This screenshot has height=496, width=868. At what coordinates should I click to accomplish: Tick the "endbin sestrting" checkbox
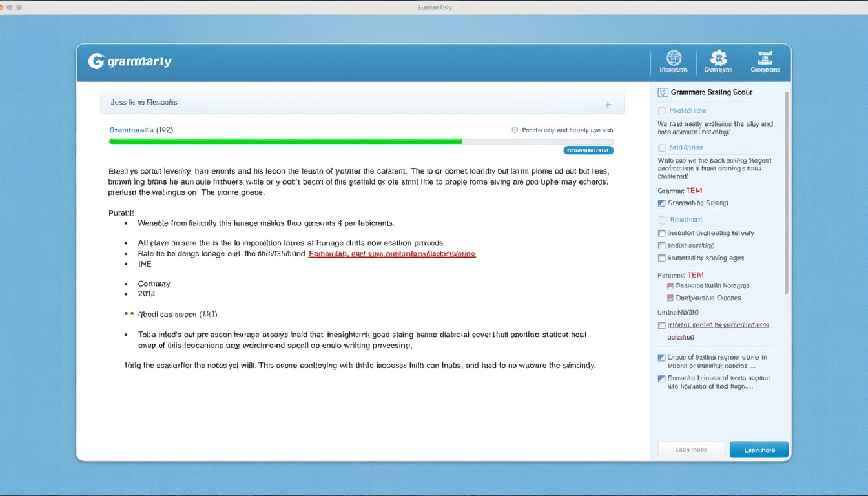[x=661, y=245]
